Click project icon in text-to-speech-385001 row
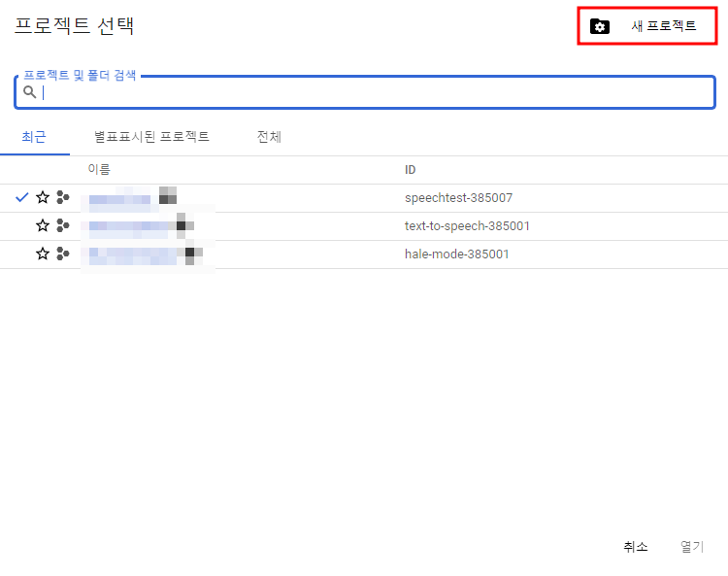The image size is (728, 576). tap(63, 225)
